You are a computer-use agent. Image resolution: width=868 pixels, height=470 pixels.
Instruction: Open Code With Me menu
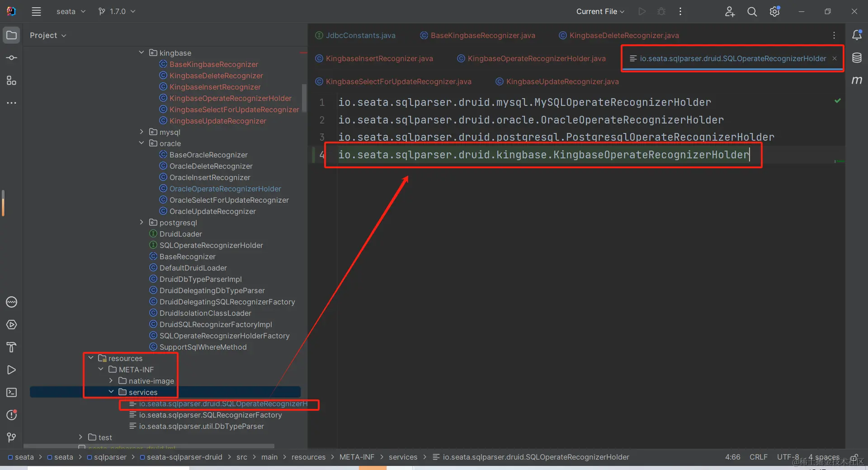click(x=730, y=12)
